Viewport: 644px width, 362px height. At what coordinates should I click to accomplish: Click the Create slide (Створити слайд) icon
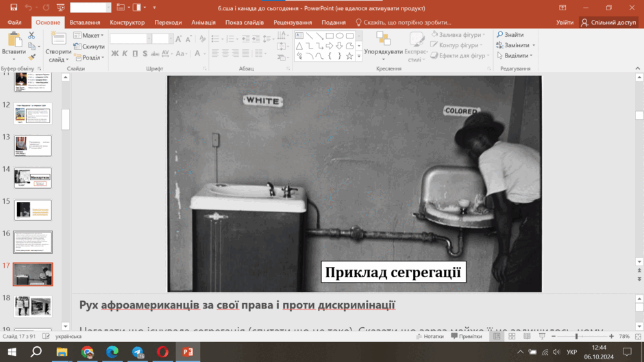coord(58,39)
